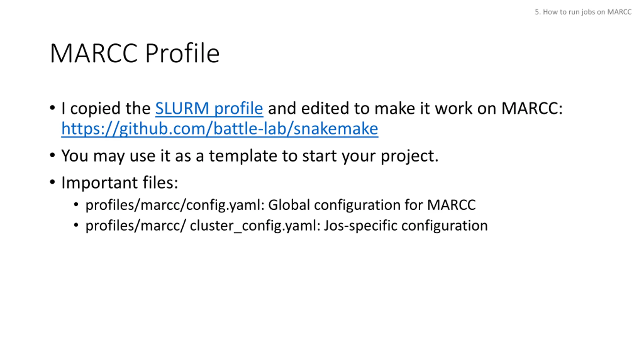Open the github.com/battle-lab/snakemake URL
The image size is (644, 362).
pos(220,129)
